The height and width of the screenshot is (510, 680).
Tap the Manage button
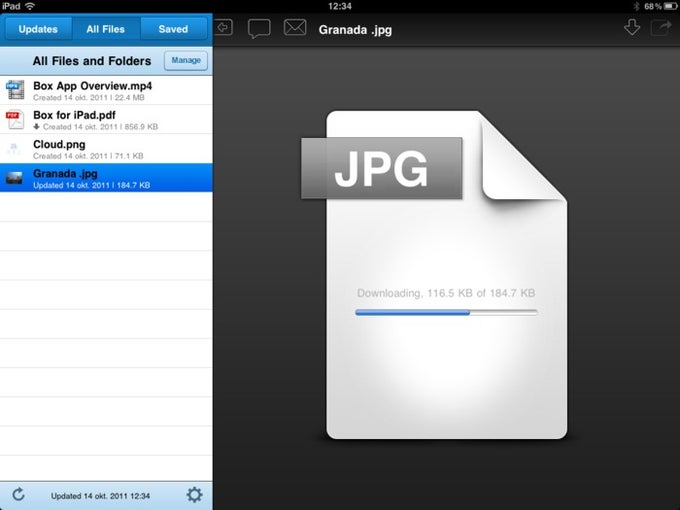tap(186, 60)
